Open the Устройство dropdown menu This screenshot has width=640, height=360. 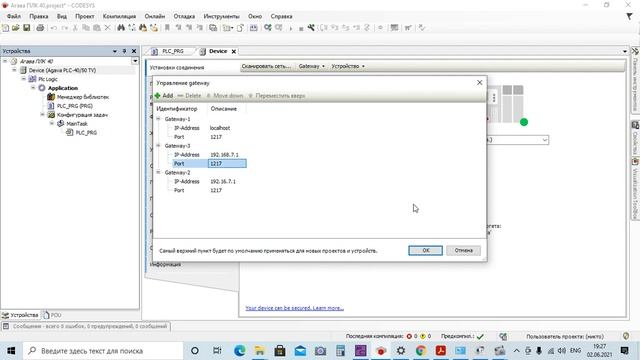tap(348, 66)
